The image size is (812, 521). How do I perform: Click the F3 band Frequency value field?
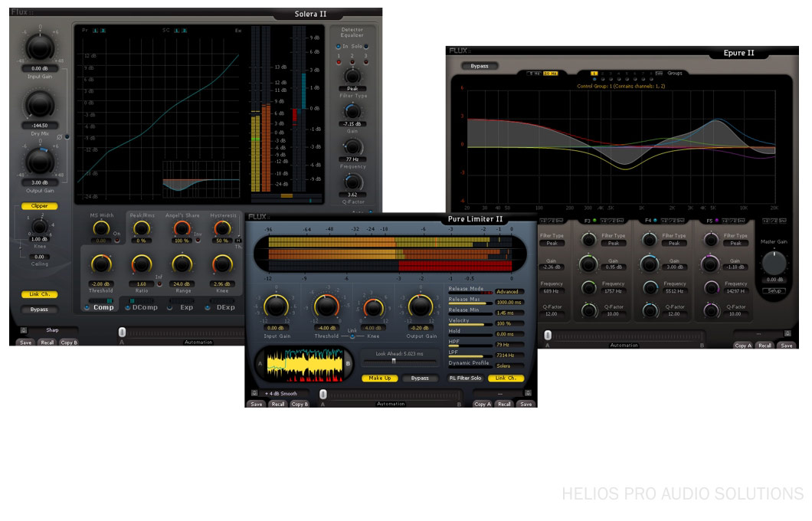[613, 291]
